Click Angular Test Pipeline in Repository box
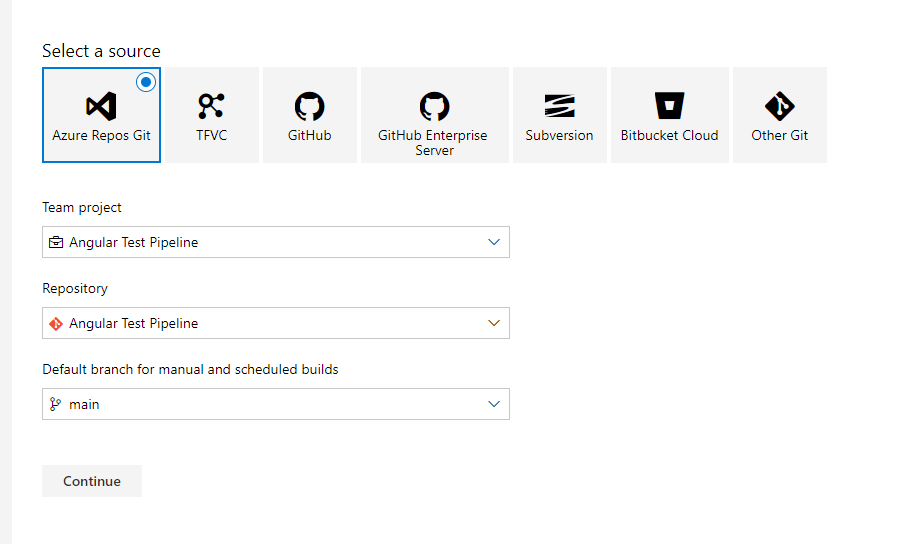The image size is (903, 544). pyautogui.click(x=133, y=323)
